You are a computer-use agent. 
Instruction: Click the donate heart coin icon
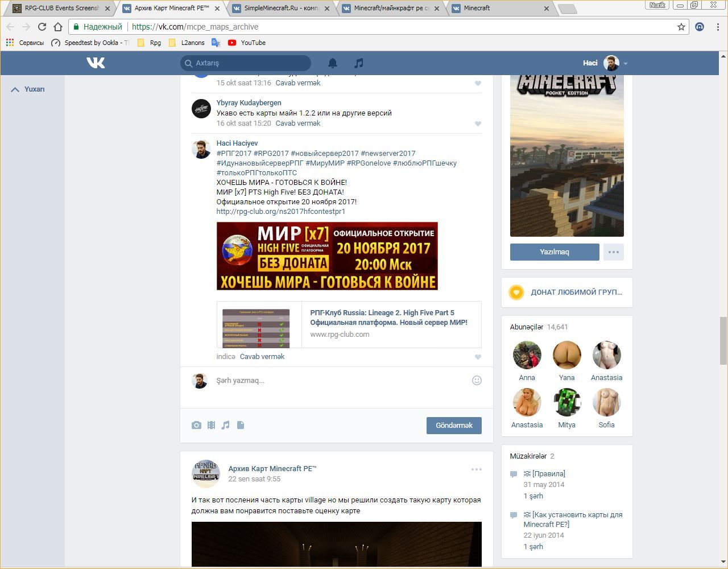(x=516, y=292)
